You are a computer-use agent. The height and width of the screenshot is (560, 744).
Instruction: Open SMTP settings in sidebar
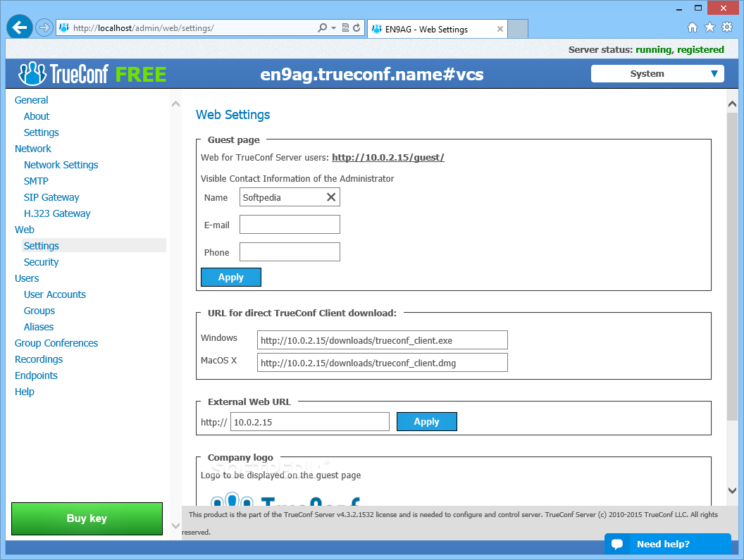pos(36,181)
